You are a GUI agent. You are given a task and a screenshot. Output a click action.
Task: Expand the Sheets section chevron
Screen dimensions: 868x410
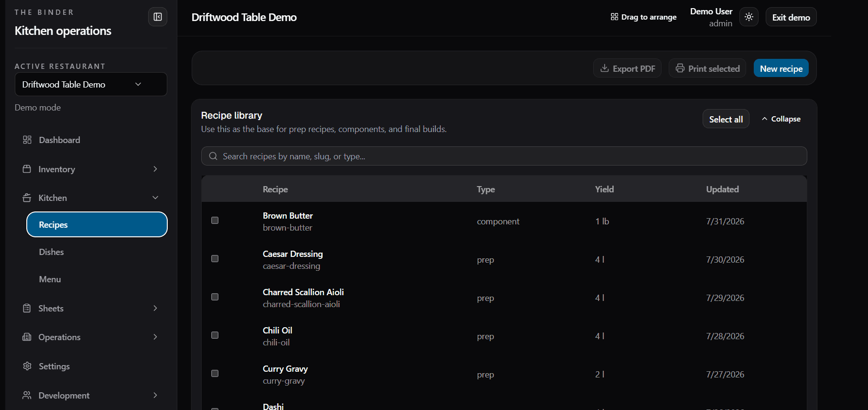tap(155, 308)
